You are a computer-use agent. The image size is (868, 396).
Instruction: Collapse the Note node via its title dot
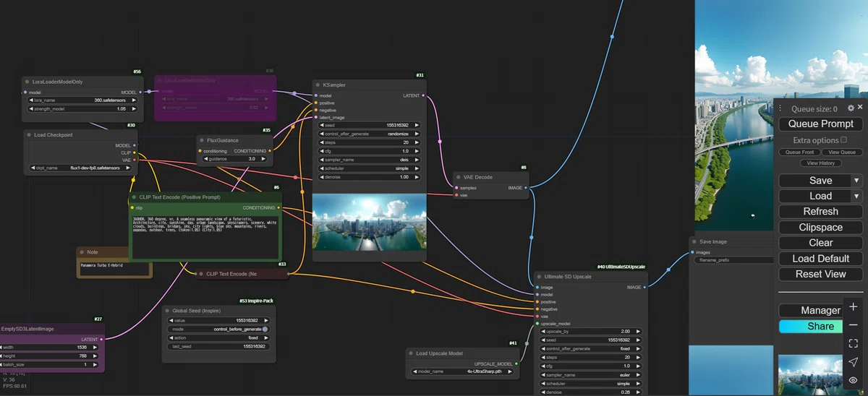point(82,252)
